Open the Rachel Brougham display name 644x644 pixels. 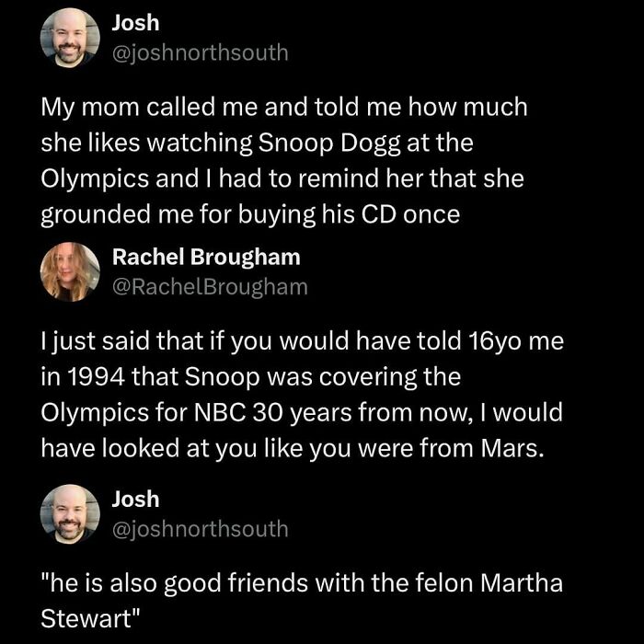pyautogui.click(x=205, y=257)
